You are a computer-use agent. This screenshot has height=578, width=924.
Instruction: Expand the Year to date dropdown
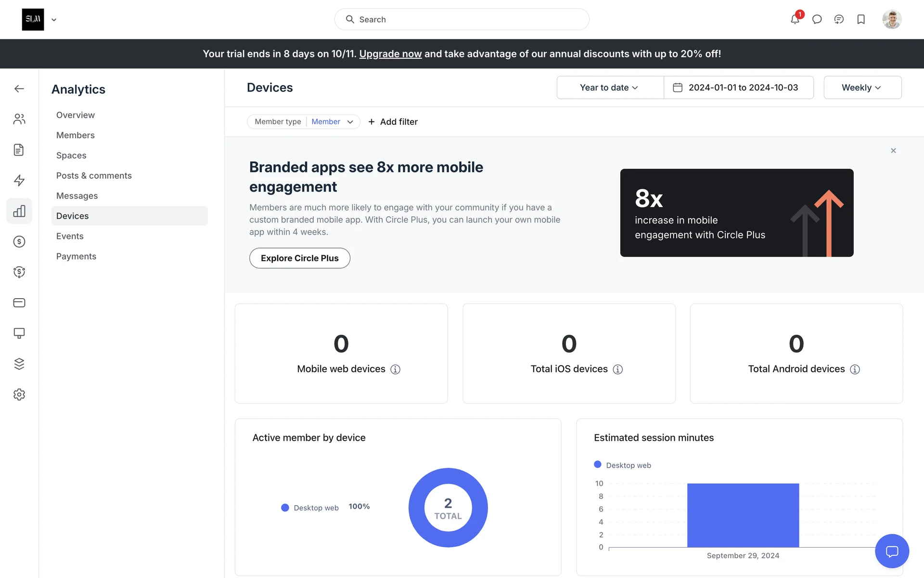(609, 88)
